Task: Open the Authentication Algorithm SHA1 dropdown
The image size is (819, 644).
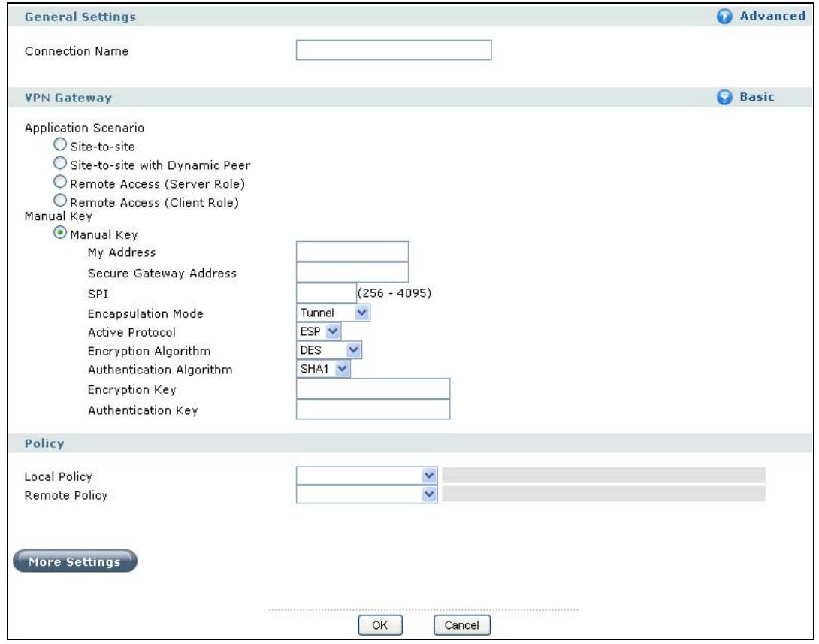Action: [x=323, y=369]
